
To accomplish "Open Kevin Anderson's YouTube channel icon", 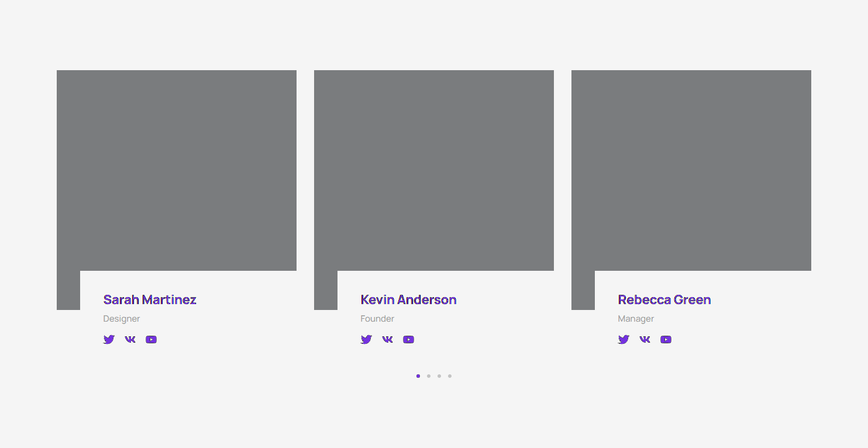I will pos(408,339).
